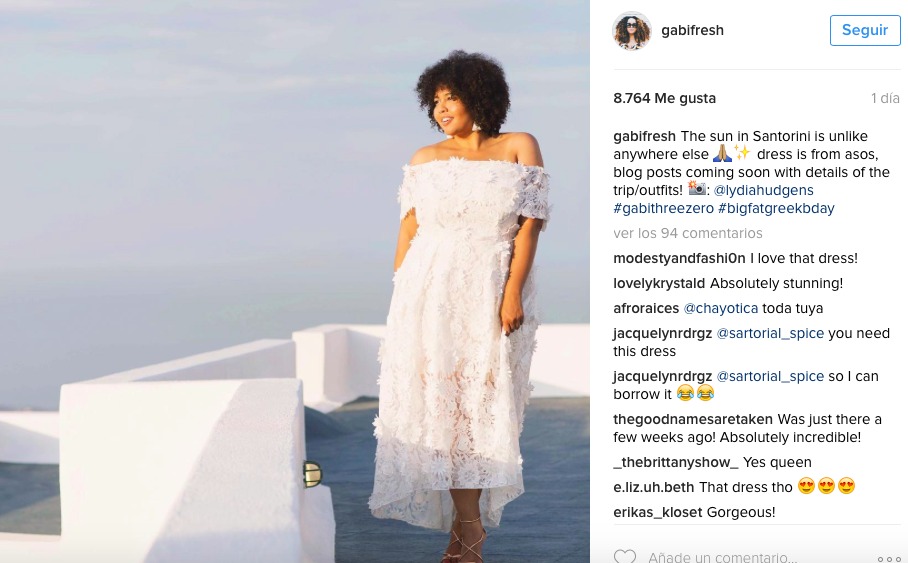Open the first @sartorial_spice mention
This screenshot has width=908, height=563.
point(770,333)
